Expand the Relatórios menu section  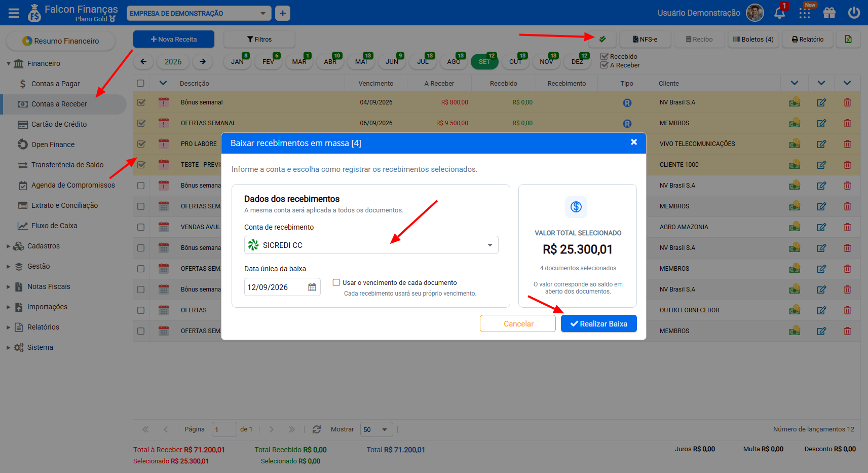pos(9,327)
